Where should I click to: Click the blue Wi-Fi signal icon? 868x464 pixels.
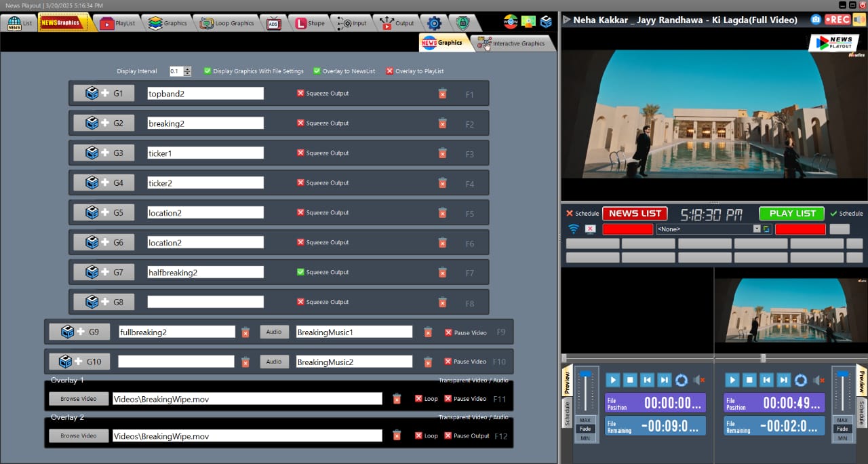pyautogui.click(x=574, y=229)
